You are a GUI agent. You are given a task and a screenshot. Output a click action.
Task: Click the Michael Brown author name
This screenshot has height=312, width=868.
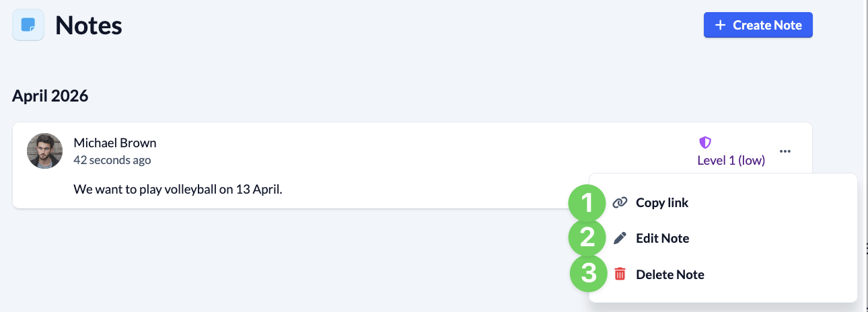point(115,143)
